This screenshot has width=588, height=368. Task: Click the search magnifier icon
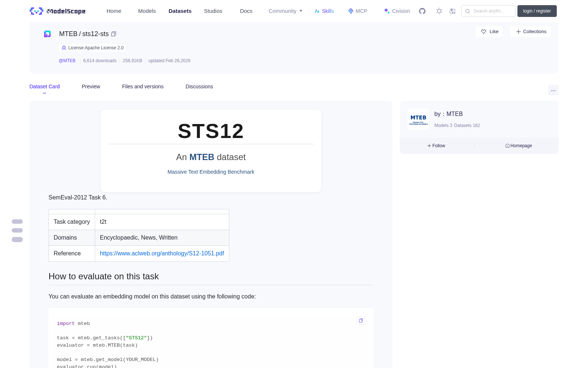click(x=467, y=11)
